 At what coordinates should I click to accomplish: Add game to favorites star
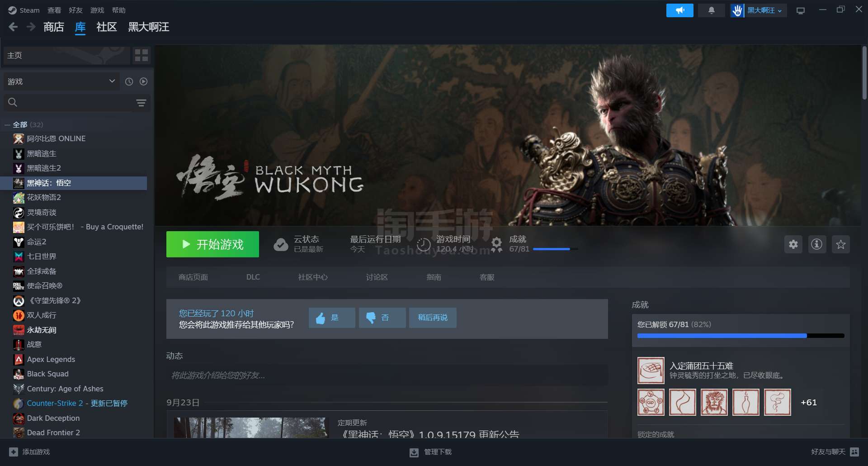[840, 244]
